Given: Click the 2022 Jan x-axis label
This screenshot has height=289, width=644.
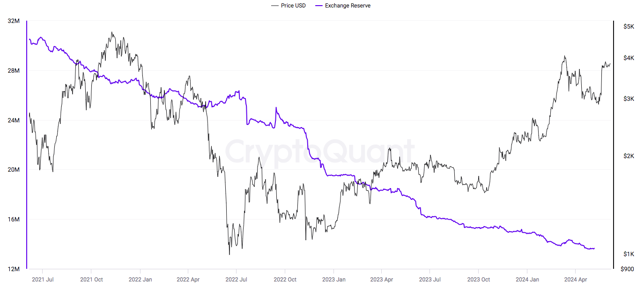Looking at the screenshot, I should 140,280.
